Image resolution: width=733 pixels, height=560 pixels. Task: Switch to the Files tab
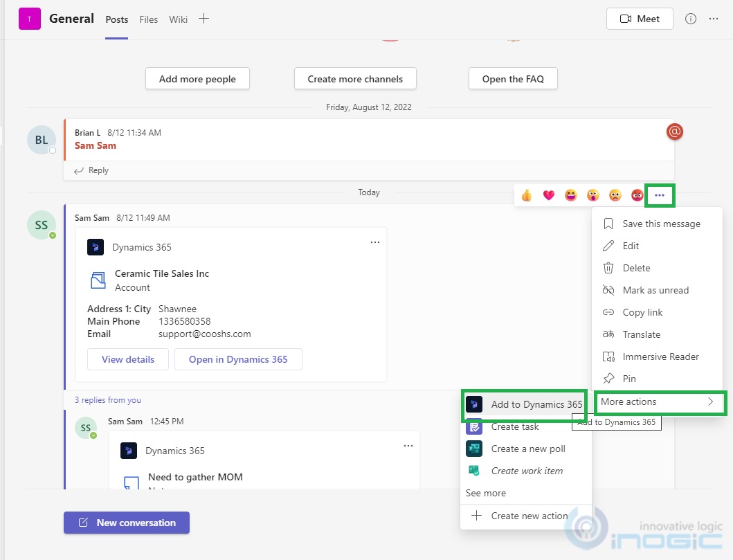point(149,19)
